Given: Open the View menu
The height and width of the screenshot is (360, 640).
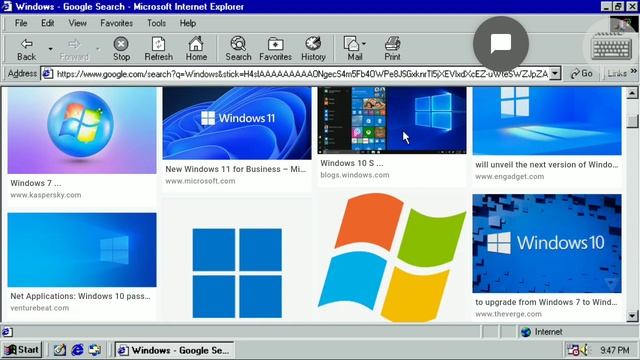Looking at the screenshot, I should click(x=77, y=23).
